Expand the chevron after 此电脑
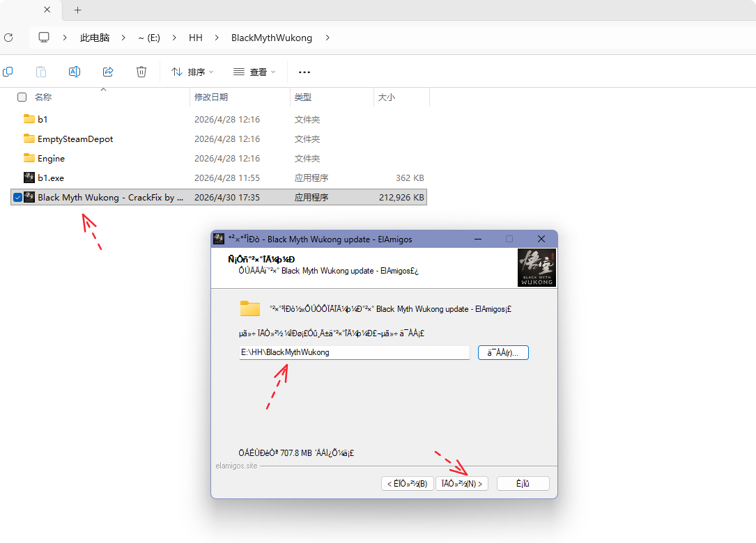 123,38
